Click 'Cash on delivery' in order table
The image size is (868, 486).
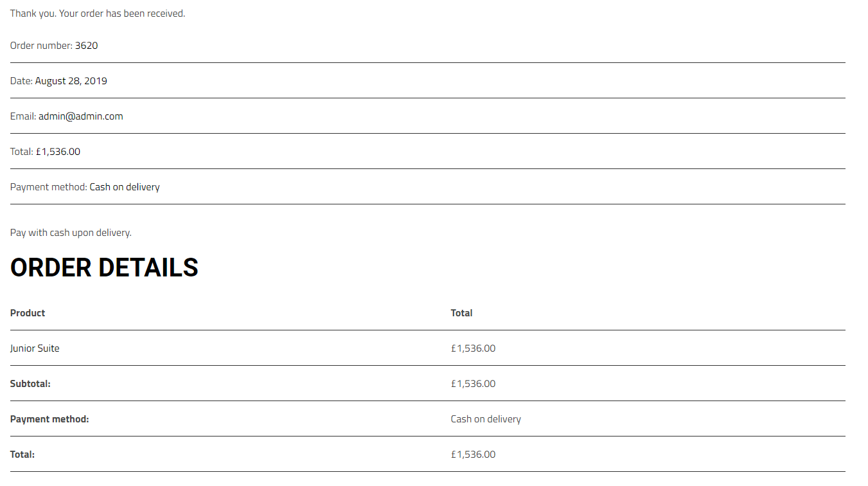(486, 419)
